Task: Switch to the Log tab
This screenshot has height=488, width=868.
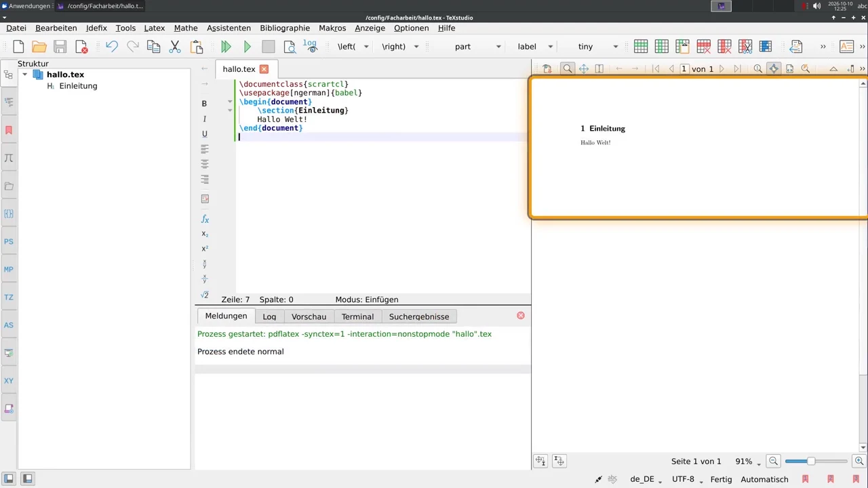Action: tap(269, 317)
